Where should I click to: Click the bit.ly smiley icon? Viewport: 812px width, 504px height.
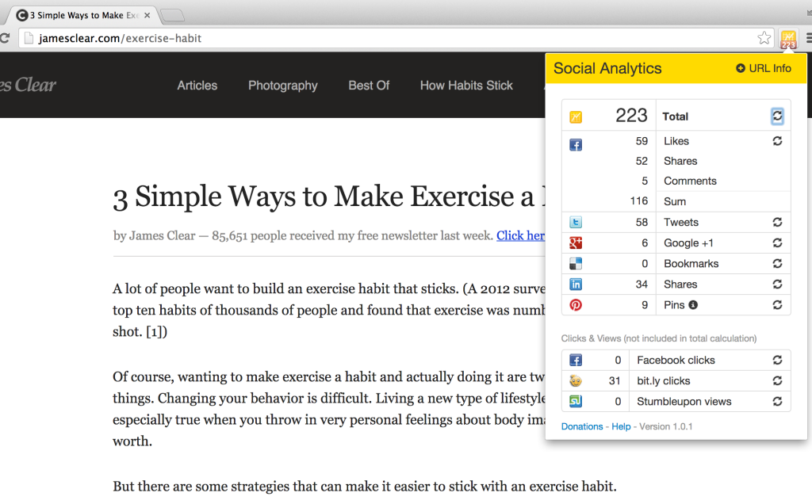coord(575,380)
